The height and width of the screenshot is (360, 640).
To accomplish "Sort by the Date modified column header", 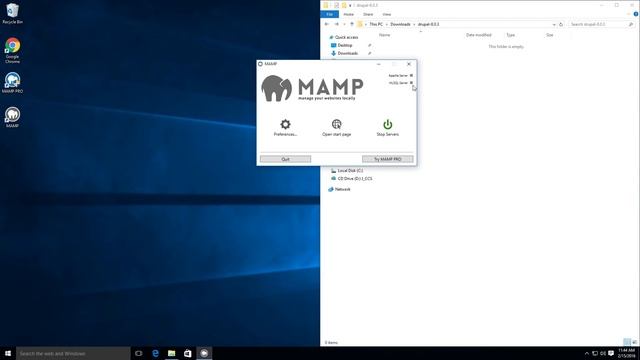I will (478, 35).
